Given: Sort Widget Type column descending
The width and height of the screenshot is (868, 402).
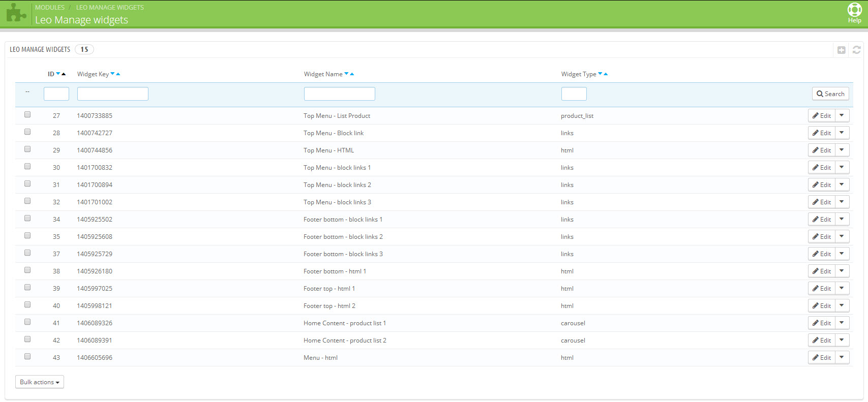Looking at the screenshot, I should tap(600, 74).
